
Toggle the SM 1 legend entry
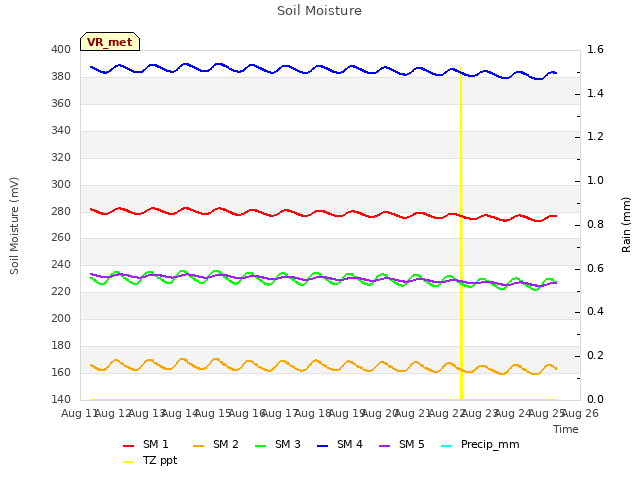point(146,444)
